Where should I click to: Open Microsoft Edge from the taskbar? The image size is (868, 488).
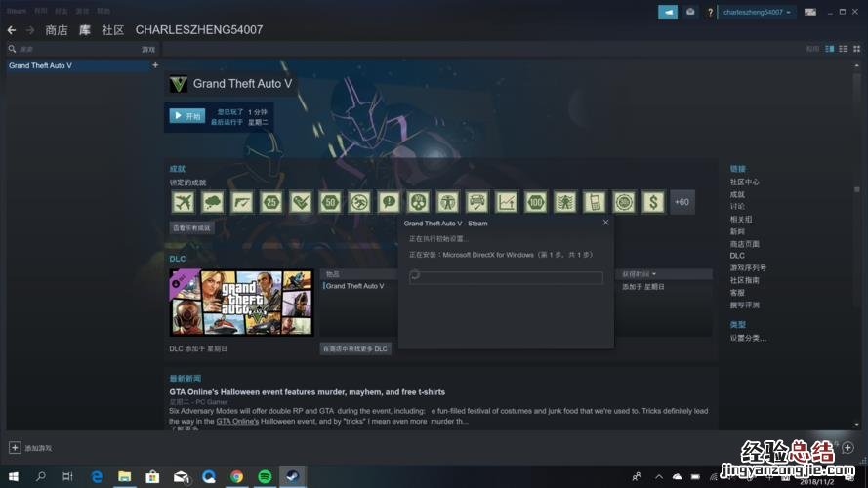pos(97,476)
